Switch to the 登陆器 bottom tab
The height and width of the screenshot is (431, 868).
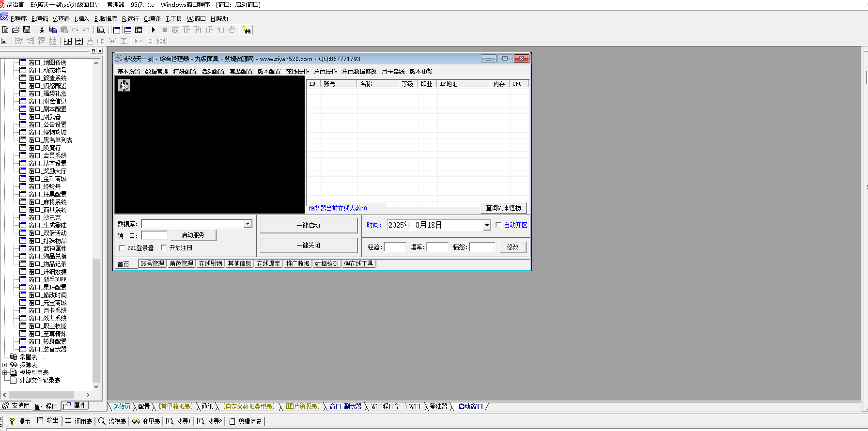coord(438,407)
